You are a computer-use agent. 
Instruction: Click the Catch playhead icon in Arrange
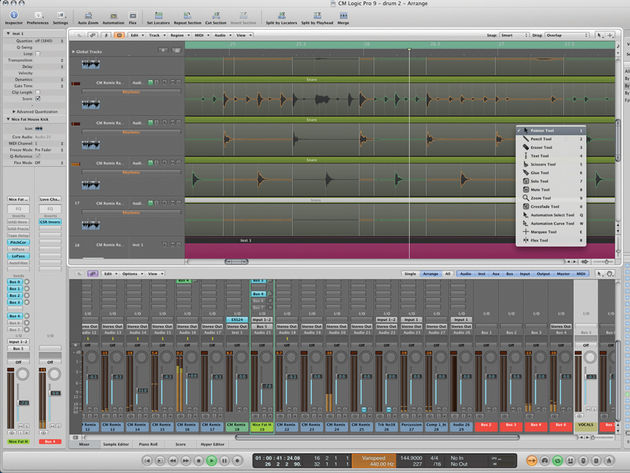[x=106, y=35]
